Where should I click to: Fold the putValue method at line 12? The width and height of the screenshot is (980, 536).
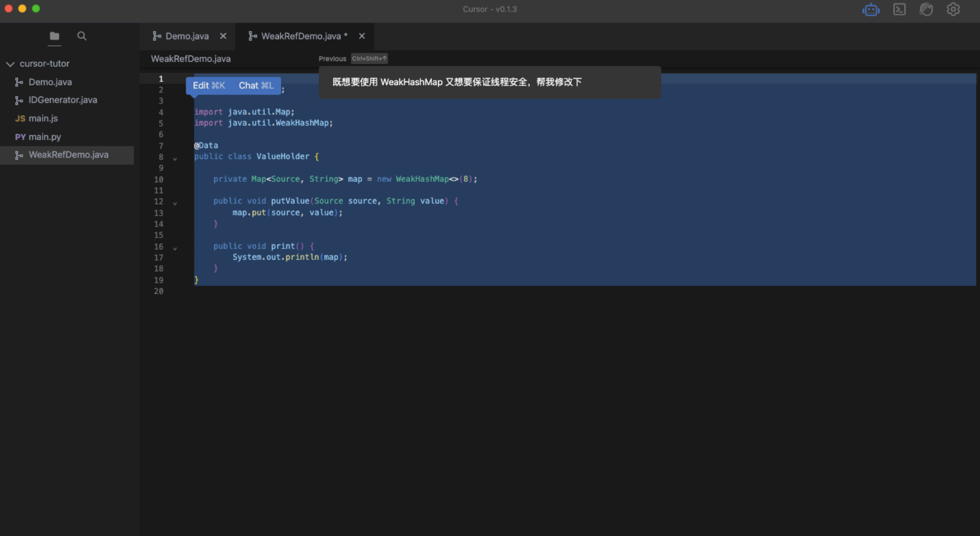(x=175, y=204)
